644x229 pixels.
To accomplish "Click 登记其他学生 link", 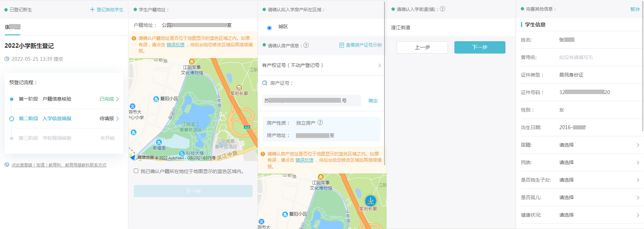I will (110, 10).
